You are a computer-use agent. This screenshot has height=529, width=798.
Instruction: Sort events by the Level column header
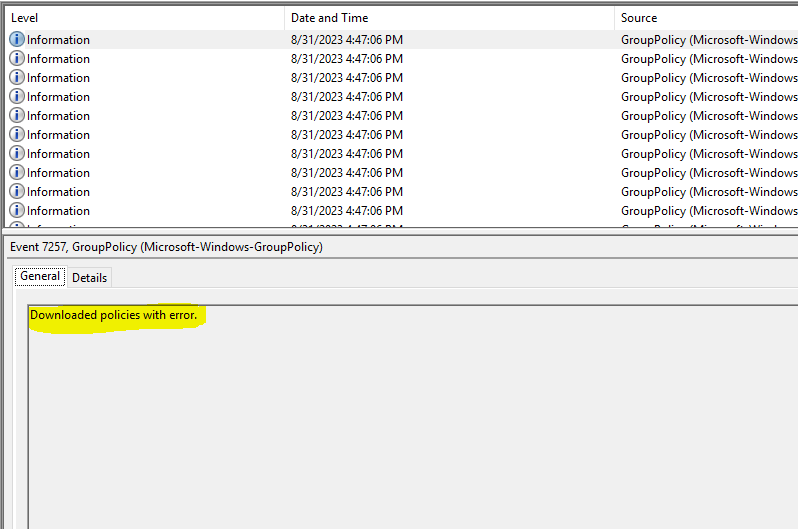pyautogui.click(x=25, y=18)
